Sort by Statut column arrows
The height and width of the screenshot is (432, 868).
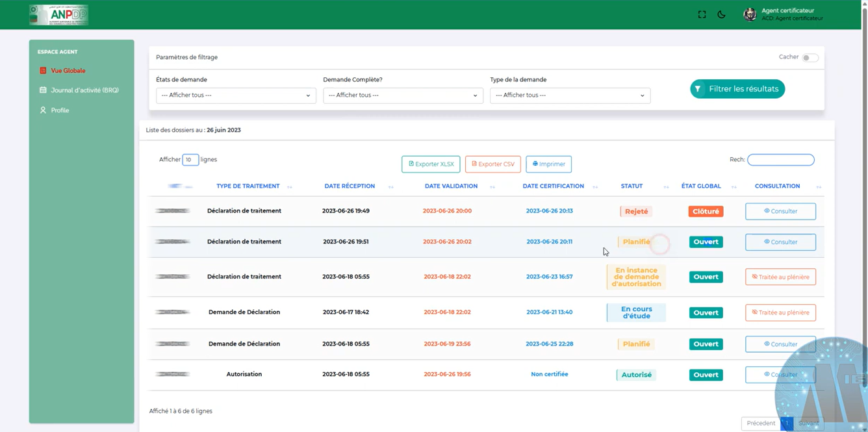(666, 187)
